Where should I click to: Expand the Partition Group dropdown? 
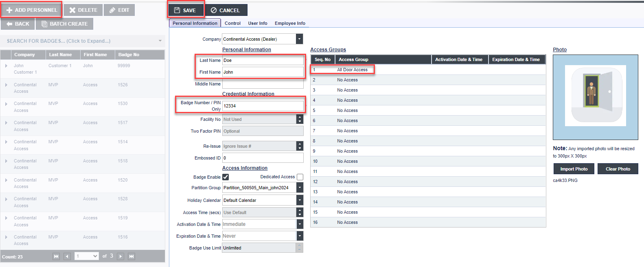click(x=300, y=188)
